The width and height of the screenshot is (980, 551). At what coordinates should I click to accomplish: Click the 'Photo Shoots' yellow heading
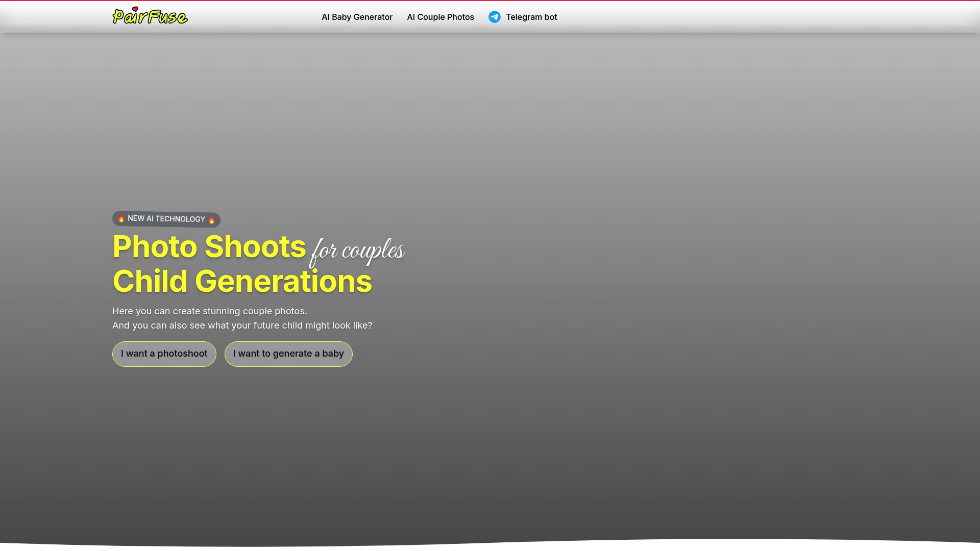(209, 247)
